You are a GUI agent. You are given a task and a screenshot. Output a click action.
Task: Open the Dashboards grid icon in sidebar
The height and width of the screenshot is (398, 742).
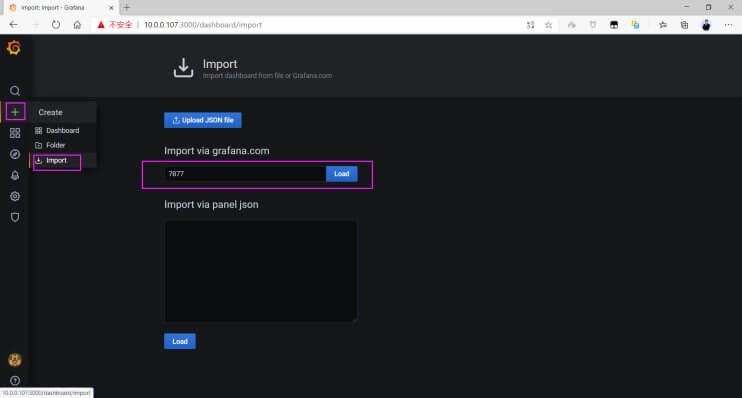click(x=15, y=133)
